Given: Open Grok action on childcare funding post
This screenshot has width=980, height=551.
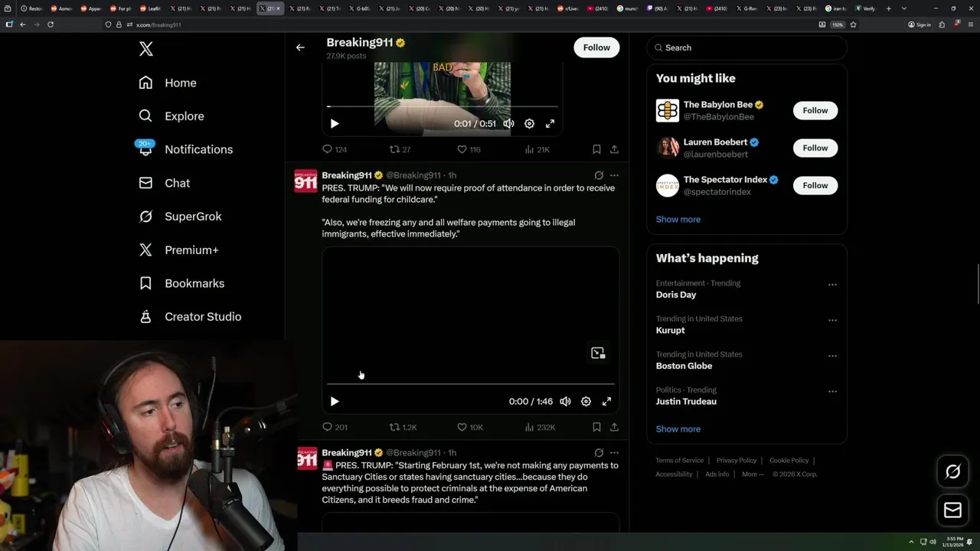Looking at the screenshot, I should tap(599, 175).
